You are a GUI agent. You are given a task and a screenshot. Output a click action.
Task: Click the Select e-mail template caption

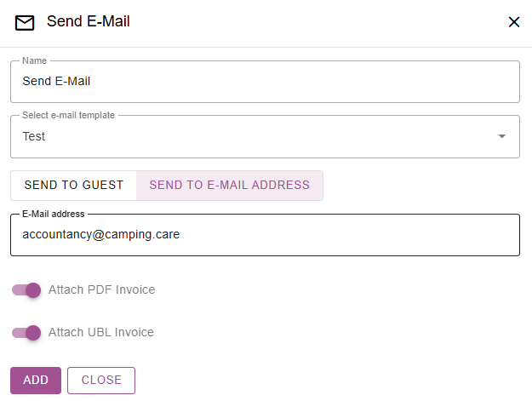point(68,115)
